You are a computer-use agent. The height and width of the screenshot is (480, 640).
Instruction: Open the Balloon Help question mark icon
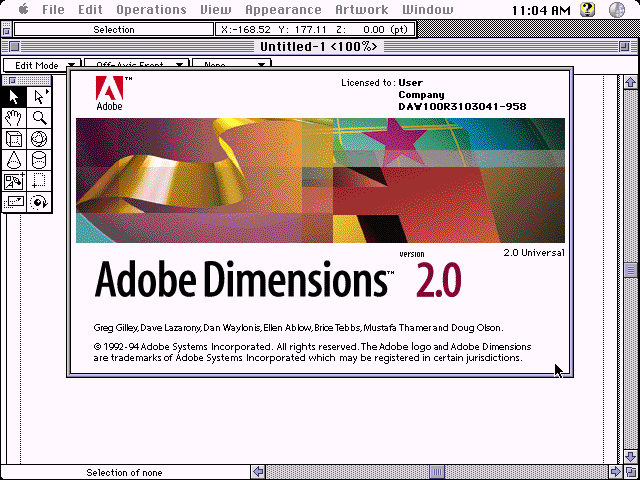click(587, 10)
